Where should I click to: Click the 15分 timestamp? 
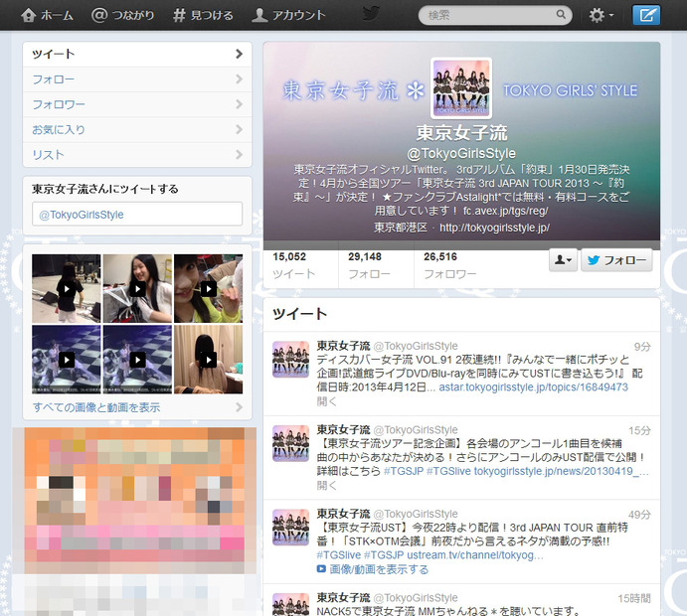point(639,431)
